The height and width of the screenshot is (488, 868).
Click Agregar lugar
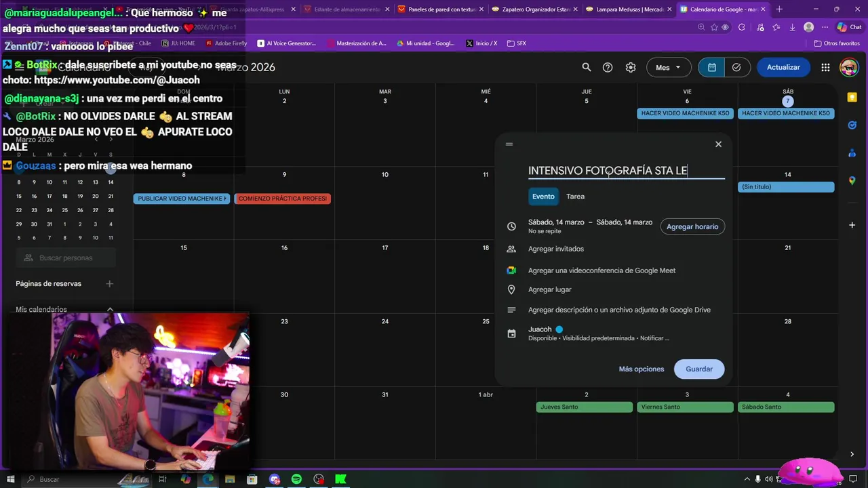[549, 289]
